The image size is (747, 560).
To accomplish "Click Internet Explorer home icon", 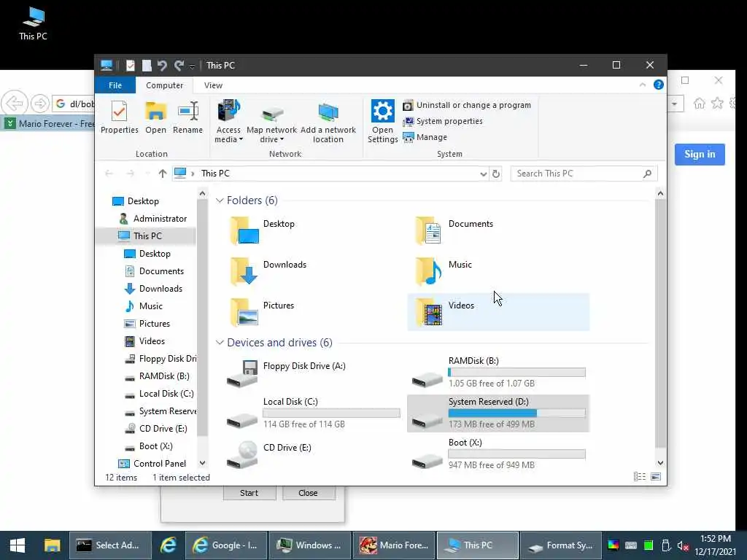I will tap(700, 104).
